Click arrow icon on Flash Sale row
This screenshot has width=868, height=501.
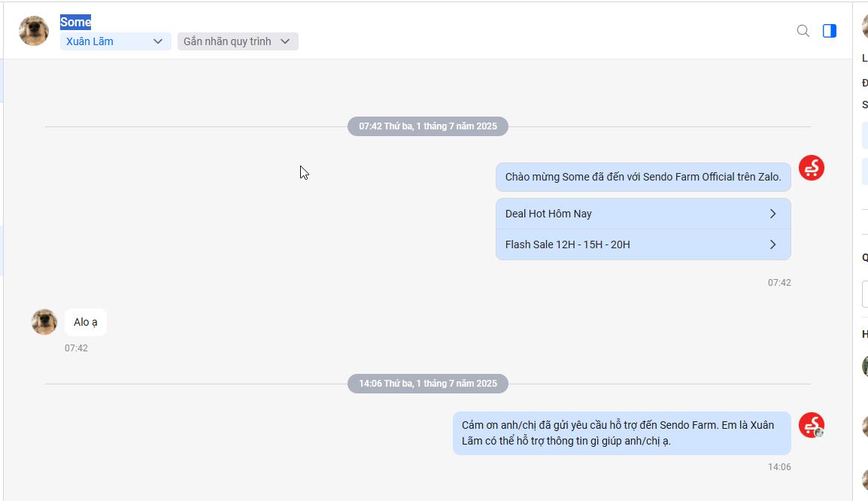coord(772,244)
